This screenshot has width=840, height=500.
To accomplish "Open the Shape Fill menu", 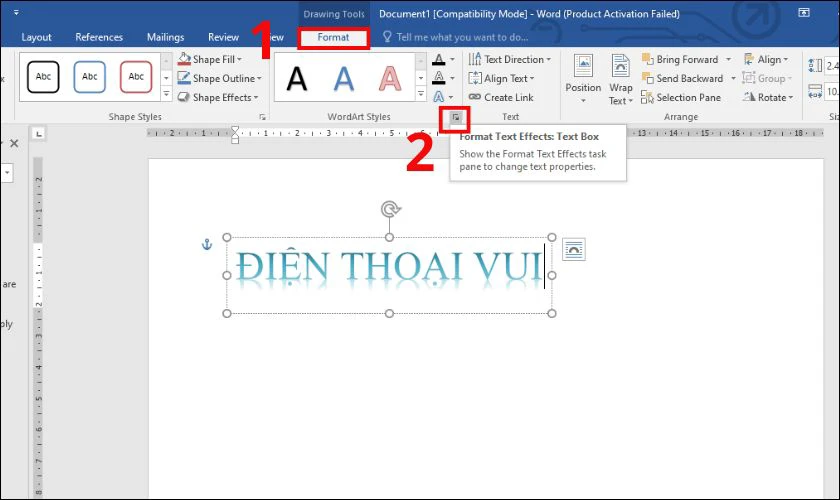I will (210, 59).
